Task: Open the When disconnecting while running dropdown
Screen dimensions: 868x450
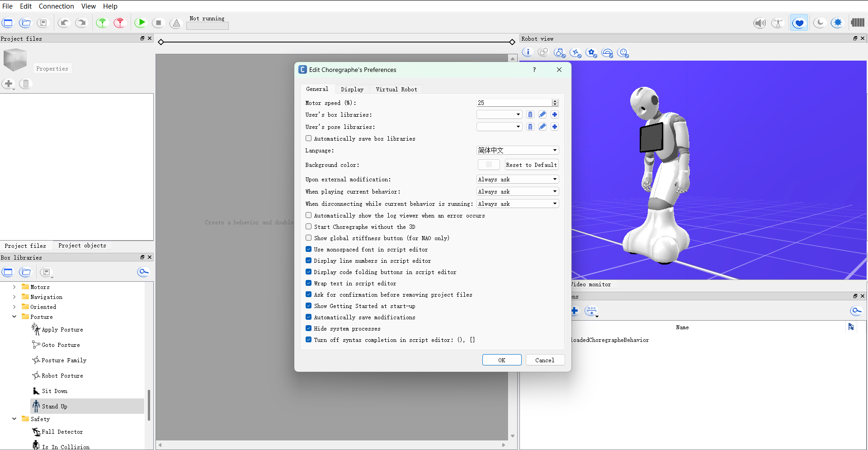Action: click(x=518, y=204)
